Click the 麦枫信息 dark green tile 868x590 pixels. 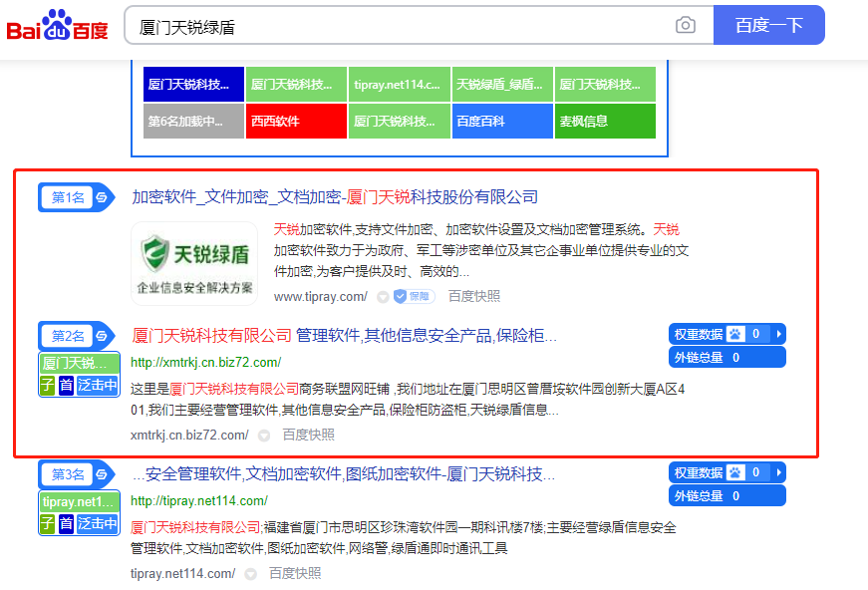coord(605,121)
